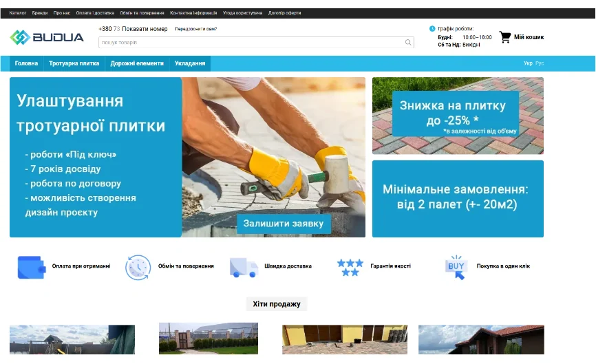This screenshot has height=364, width=596.
Task: Click Покупка в один клік text
Action: pos(503,266)
